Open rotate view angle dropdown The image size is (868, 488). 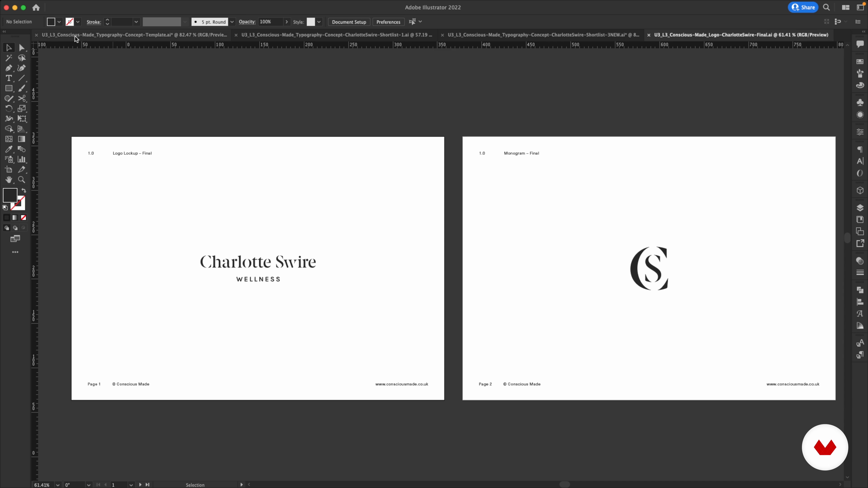click(x=89, y=485)
